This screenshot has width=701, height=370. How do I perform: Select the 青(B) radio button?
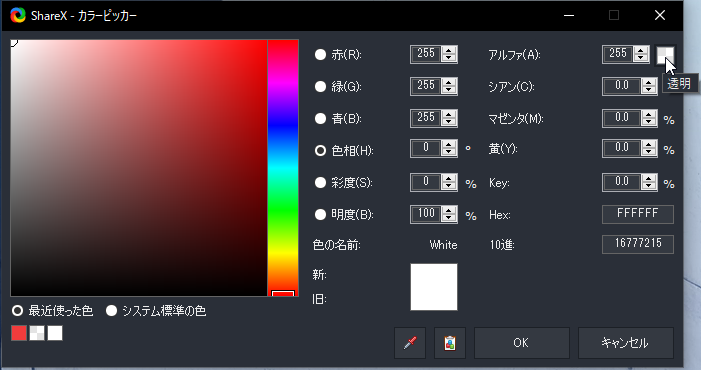[320, 118]
